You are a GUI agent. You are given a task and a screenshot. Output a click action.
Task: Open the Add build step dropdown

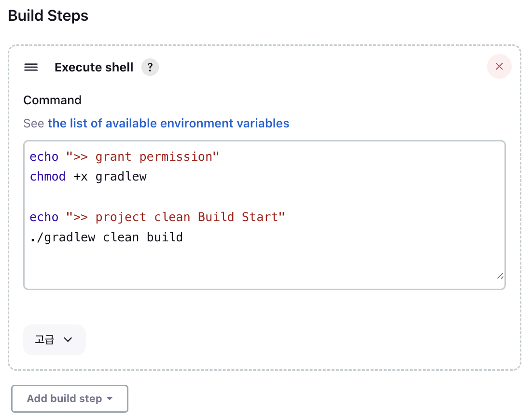coord(70,399)
